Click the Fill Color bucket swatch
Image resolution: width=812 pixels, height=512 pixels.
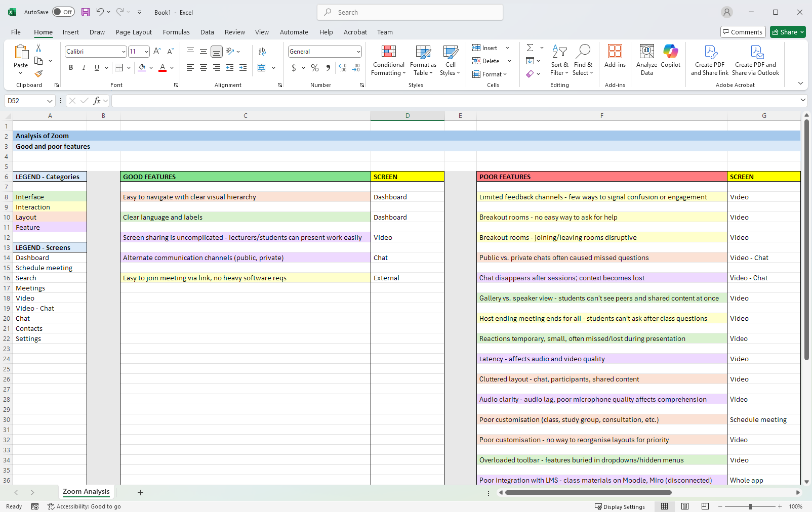[x=142, y=67]
